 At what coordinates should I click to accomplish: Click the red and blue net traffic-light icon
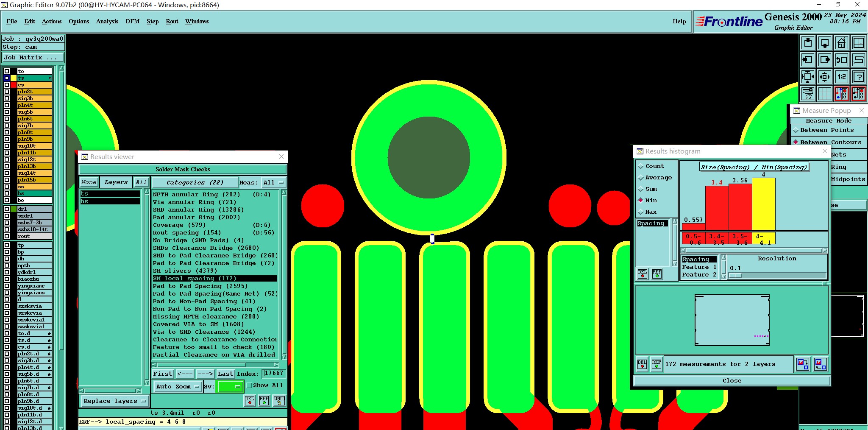[x=842, y=94]
